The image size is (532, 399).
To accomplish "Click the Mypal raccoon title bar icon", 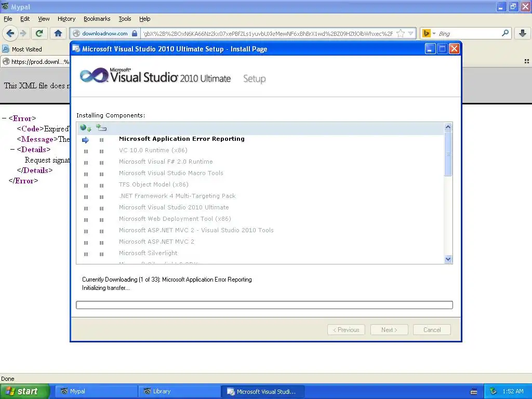I will tap(5, 6).
